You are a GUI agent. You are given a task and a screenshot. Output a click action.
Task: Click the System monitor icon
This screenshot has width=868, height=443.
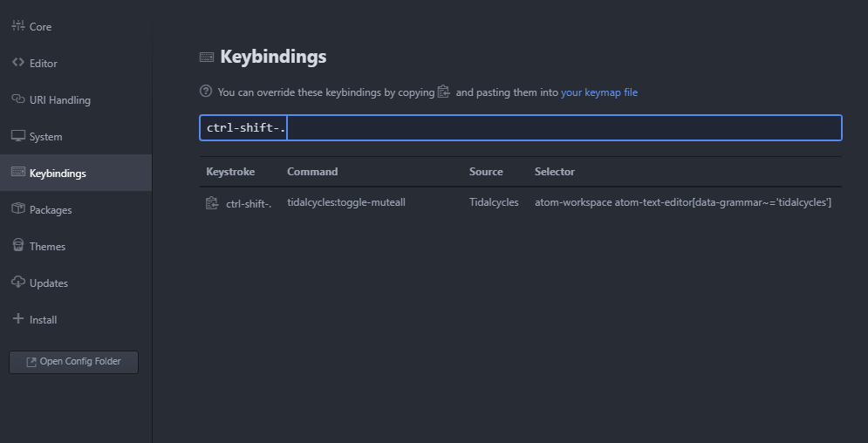pyautogui.click(x=17, y=136)
